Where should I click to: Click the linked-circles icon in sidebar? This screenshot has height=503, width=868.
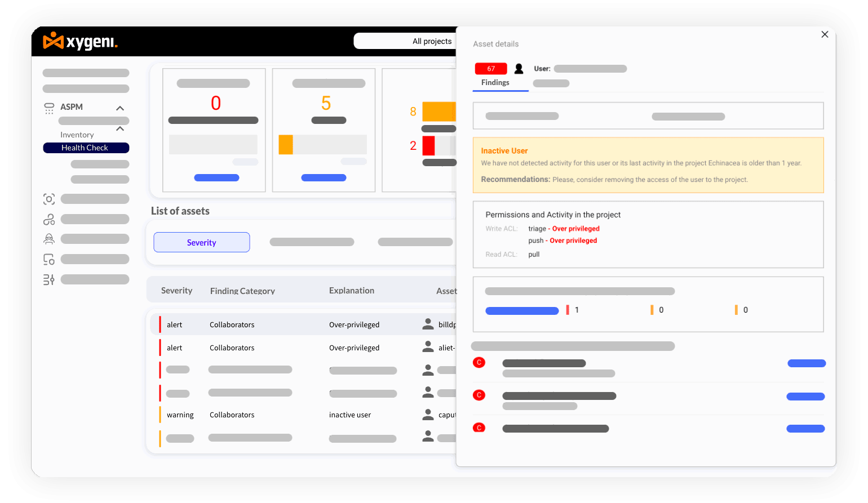[x=49, y=219]
